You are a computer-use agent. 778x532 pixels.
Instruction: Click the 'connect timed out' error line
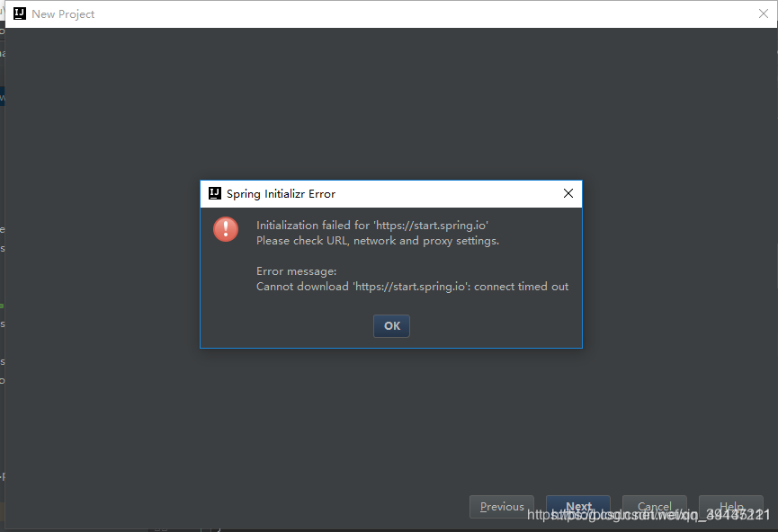point(412,287)
